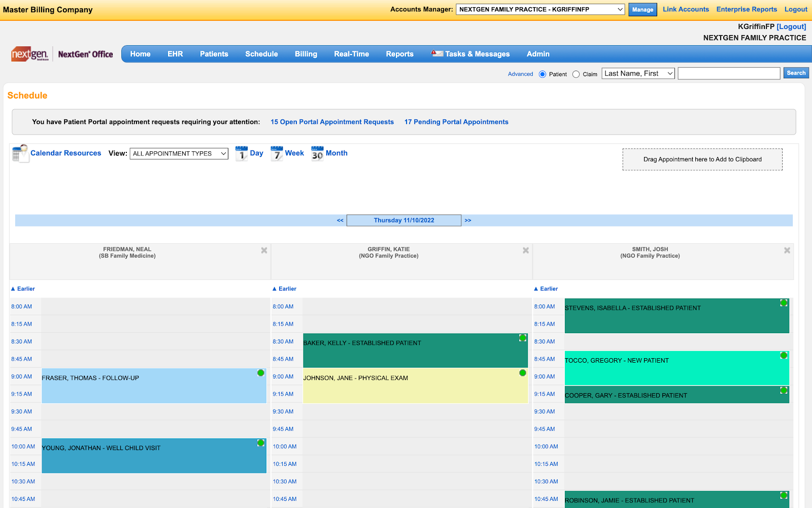Click the Tasks & Messages envelope icon
Image resolution: width=812 pixels, height=508 pixels.
tap(437, 53)
